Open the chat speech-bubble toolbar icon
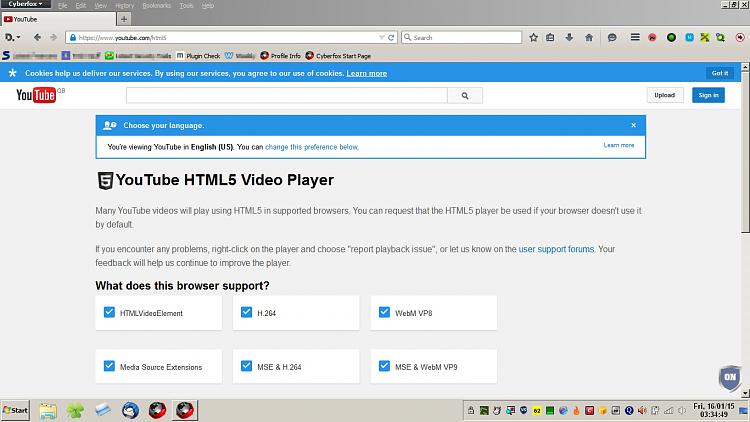The height and width of the screenshot is (422, 750). [x=612, y=37]
